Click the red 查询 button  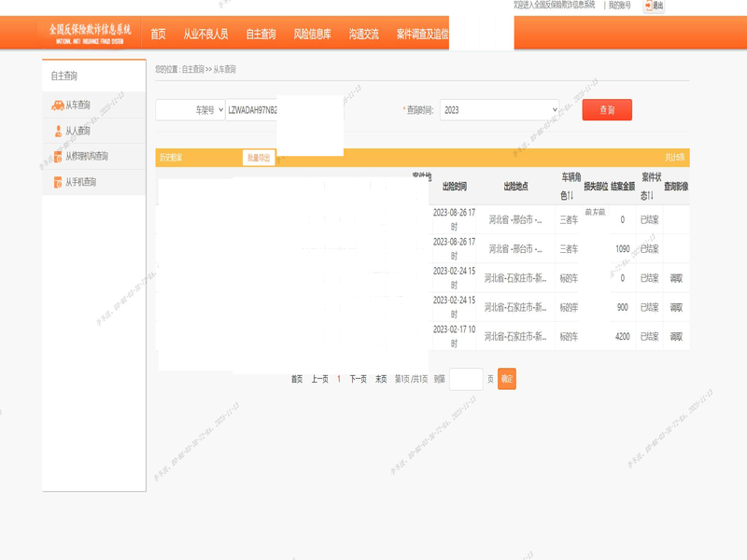[607, 110]
